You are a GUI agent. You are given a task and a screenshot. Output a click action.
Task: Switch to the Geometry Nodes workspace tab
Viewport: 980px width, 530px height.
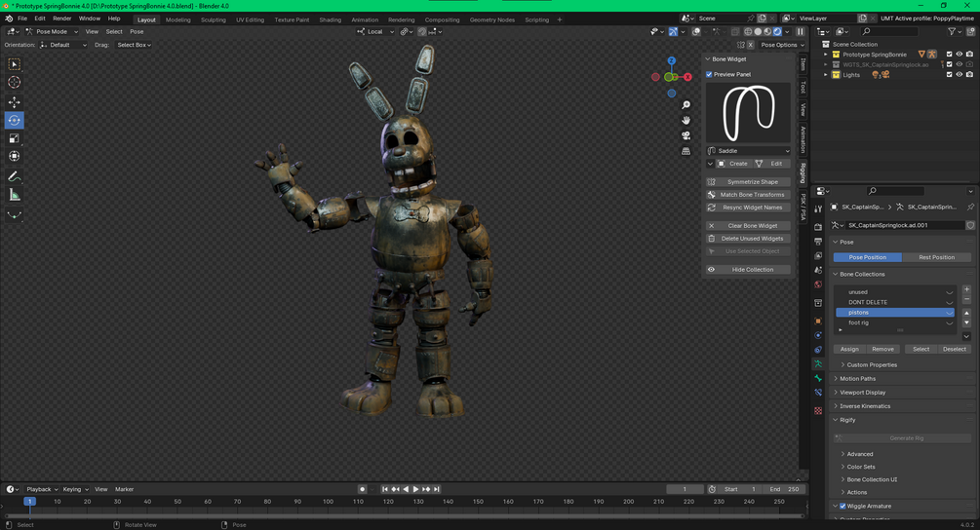tap(491, 19)
